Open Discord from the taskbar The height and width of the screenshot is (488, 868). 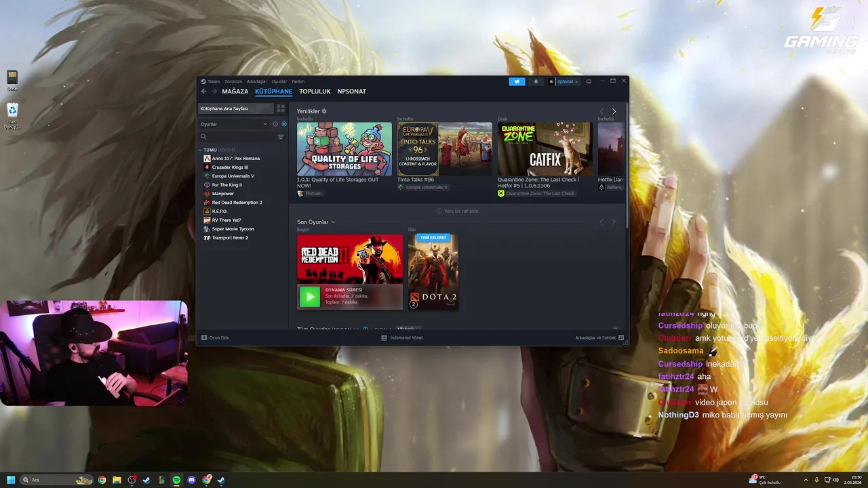click(191, 480)
